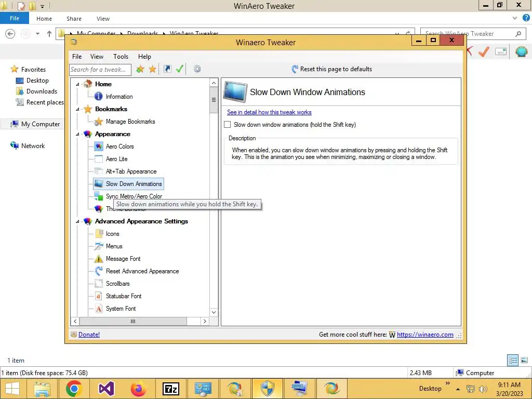Viewport: 532px width, 399px height.
Task: Click the Reset this page to defaults icon
Action: [295, 69]
